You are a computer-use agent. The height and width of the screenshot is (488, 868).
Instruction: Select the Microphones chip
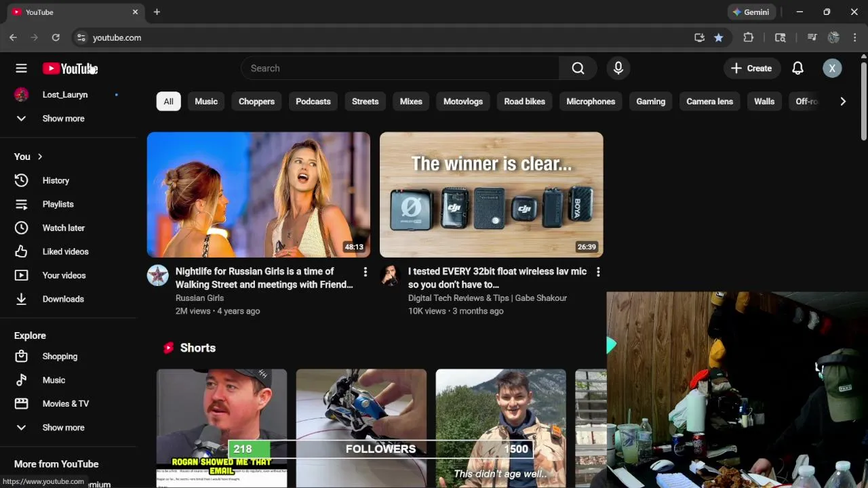click(x=591, y=102)
